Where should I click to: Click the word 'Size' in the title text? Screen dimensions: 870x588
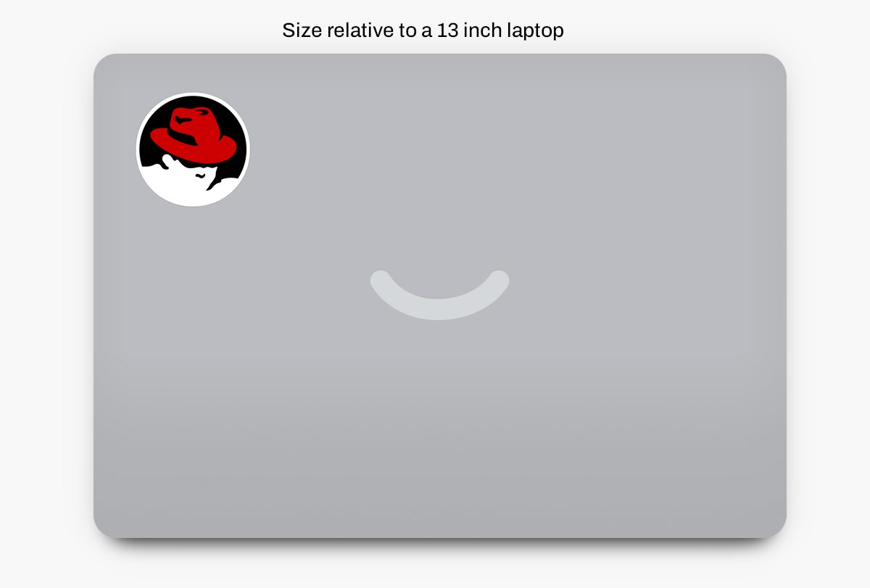[x=299, y=30]
